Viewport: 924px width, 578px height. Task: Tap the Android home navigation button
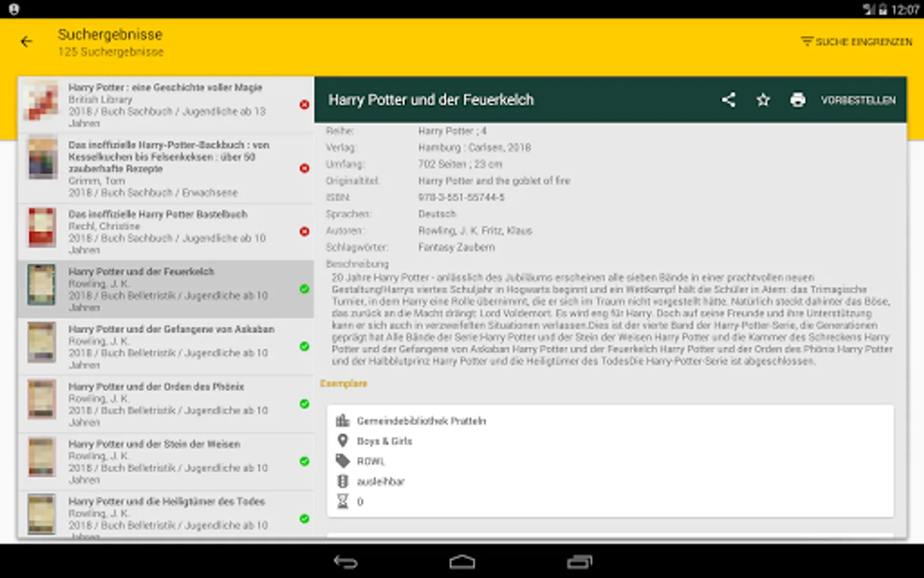(462, 562)
